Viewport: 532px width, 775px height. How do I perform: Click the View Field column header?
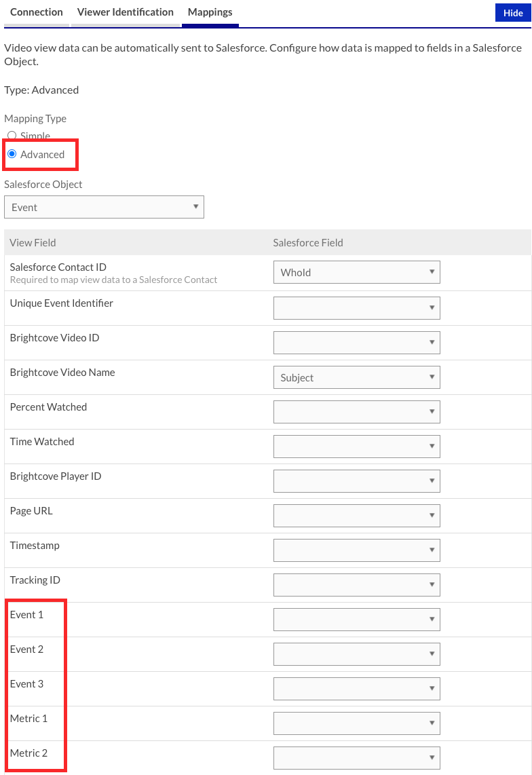tap(31, 242)
